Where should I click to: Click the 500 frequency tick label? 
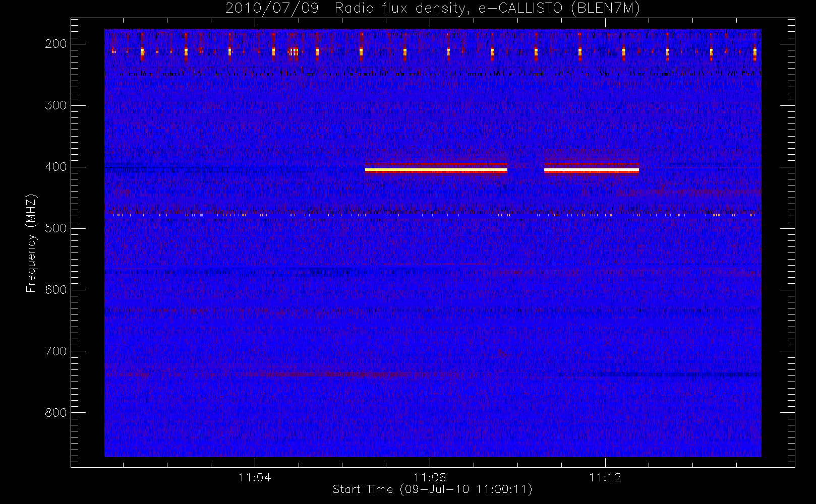[56, 228]
